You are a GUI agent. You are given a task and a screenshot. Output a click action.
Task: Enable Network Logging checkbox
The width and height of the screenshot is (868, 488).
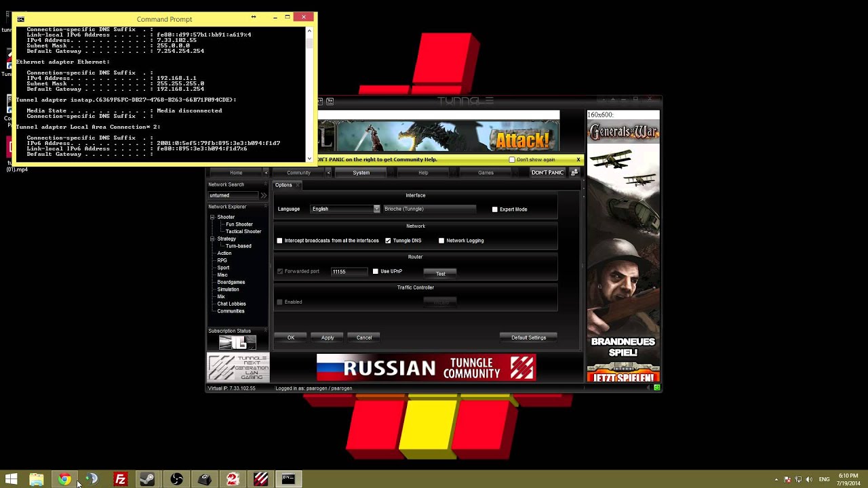pos(441,241)
